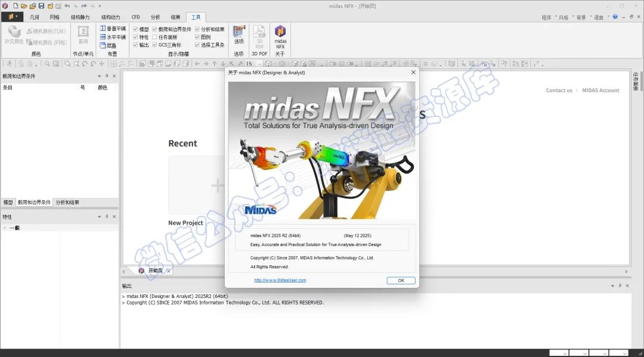This screenshot has width=644, height=357.
Task: Pin the 特性 properties panel
Action: tap(107, 217)
